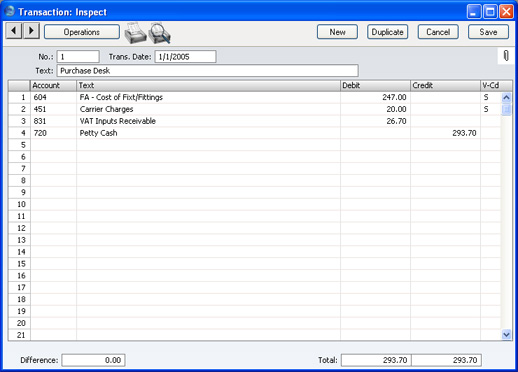The height and width of the screenshot is (372, 518).
Task: Cancel the transaction changes
Action: [x=438, y=32]
